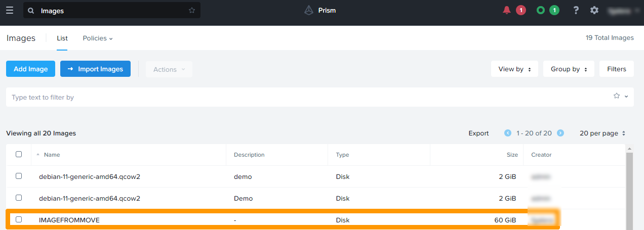Check the debian image with demo description

click(19, 176)
